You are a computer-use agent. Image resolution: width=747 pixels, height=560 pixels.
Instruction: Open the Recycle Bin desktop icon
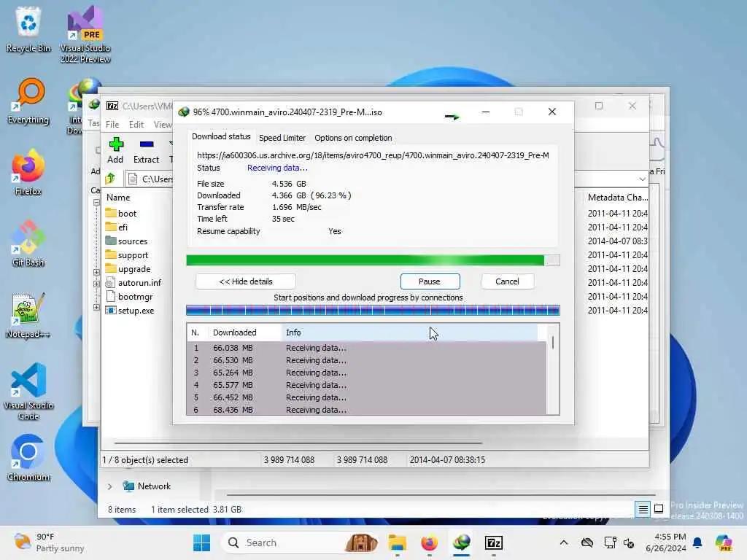(28, 29)
